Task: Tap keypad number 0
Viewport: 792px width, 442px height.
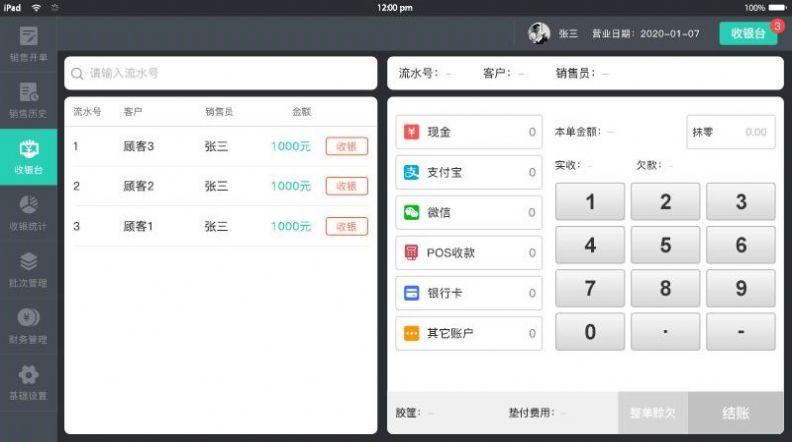Action: (590, 332)
